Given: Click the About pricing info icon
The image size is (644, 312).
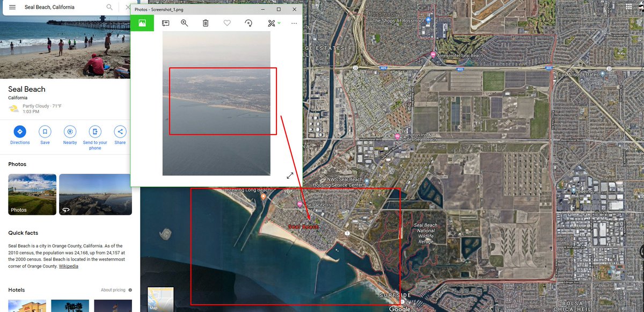Looking at the screenshot, I should click(x=130, y=290).
